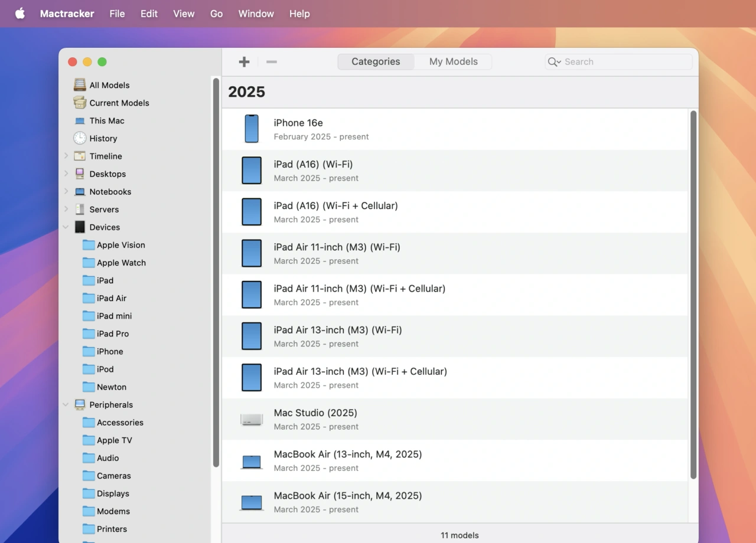Select the All Models sidebar icon

(80, 85)
